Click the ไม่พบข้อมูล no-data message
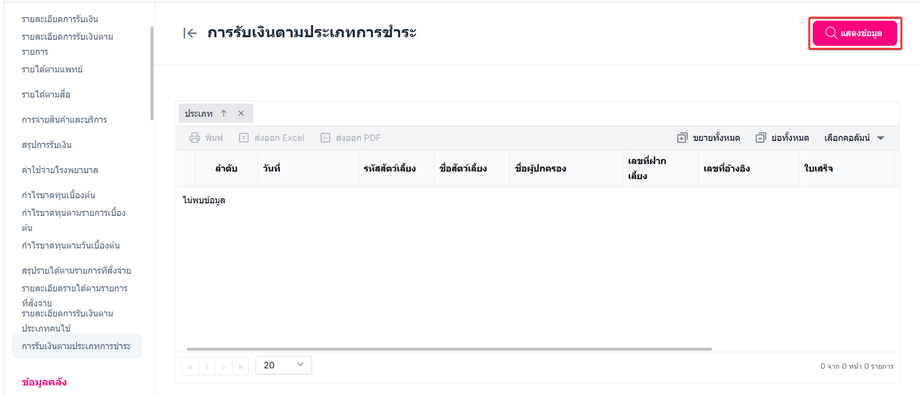The height and width of the screenshot is (395, 920). 204,201
